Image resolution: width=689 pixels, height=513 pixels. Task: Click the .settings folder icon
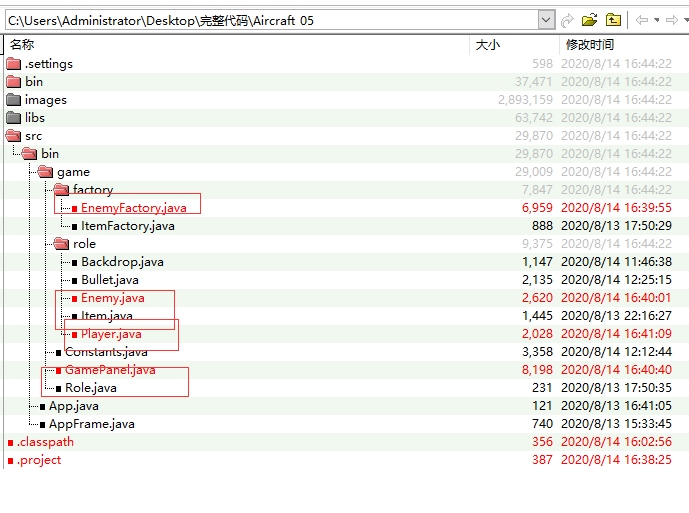click(x=14, y=64)
